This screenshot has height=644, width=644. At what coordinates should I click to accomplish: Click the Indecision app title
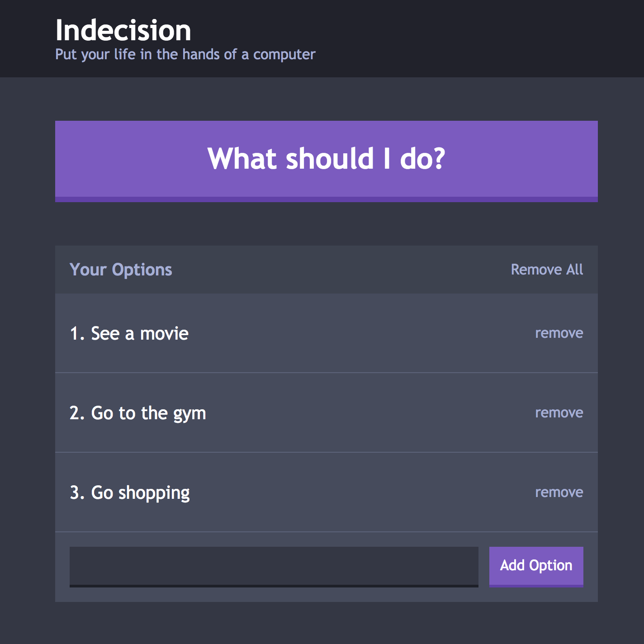click(x=123, y=31)
